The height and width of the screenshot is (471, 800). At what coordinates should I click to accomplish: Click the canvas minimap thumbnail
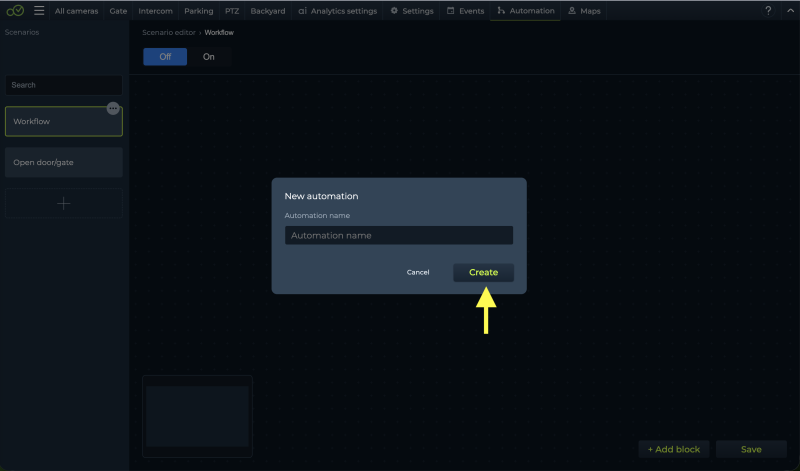[197, 416]
